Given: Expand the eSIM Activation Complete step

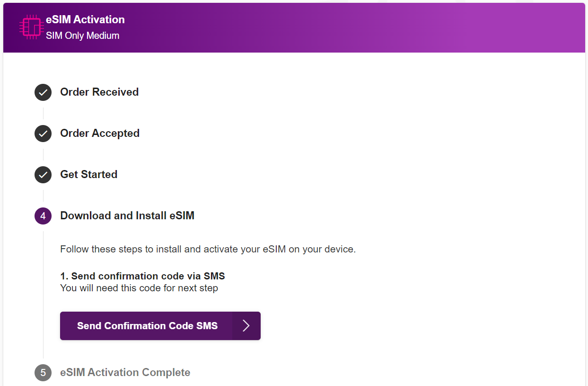Looking at the screenshot, I should tap(125, 373).
